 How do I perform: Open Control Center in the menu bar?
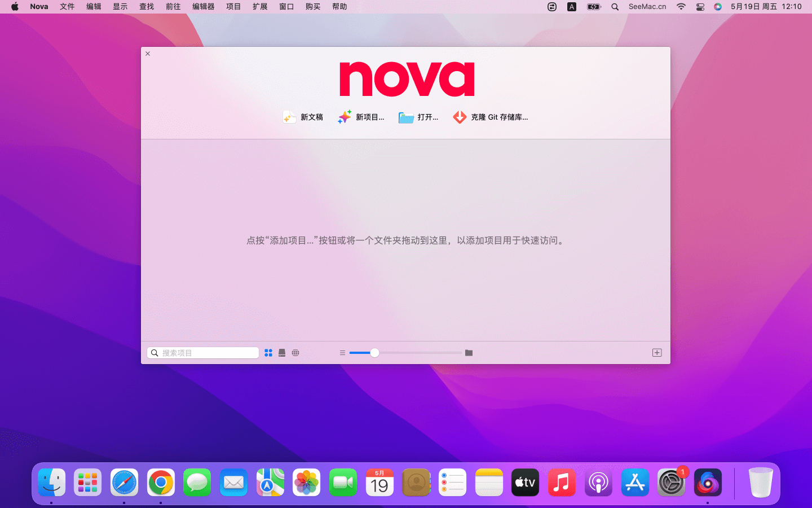pos(700,7)
